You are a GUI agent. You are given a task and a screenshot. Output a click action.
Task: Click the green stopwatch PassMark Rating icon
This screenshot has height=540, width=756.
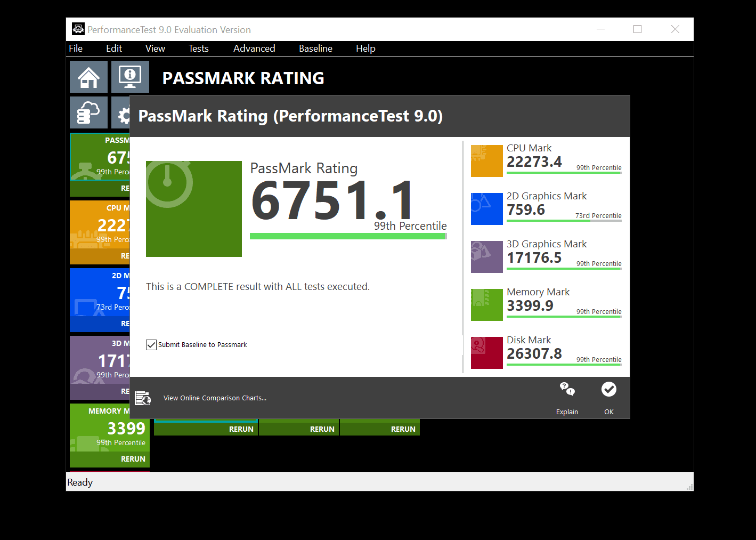tap(194, 209)
